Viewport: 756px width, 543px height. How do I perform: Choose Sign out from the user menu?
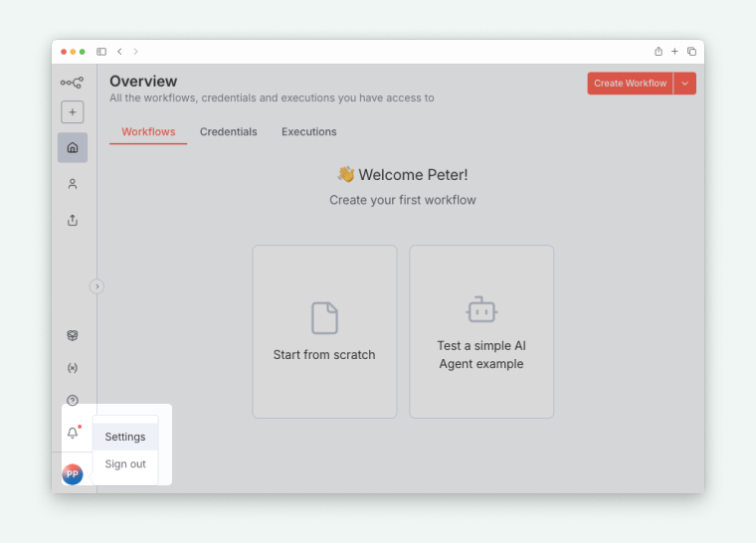click(x=125, y=464)
